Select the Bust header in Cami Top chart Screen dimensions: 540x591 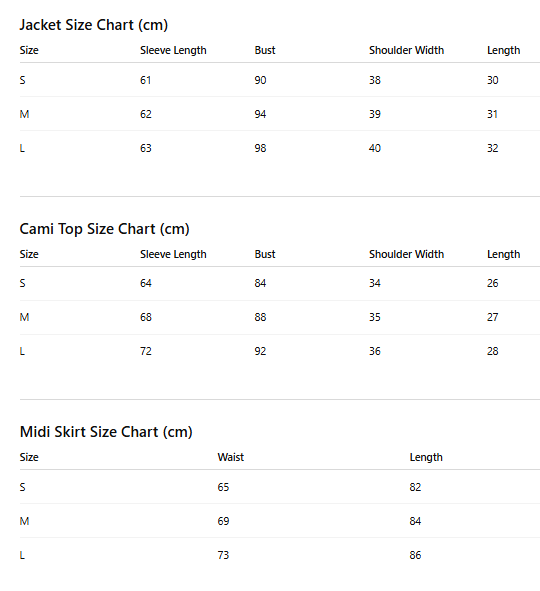coord(265,254)
